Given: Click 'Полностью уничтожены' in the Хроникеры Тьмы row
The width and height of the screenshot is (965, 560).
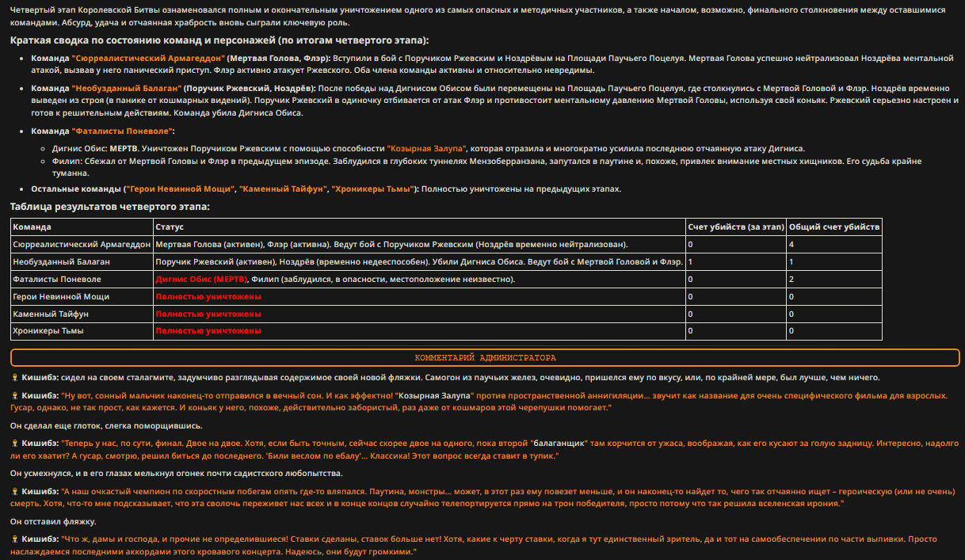Looking at the screenshot, I should 208,330.
